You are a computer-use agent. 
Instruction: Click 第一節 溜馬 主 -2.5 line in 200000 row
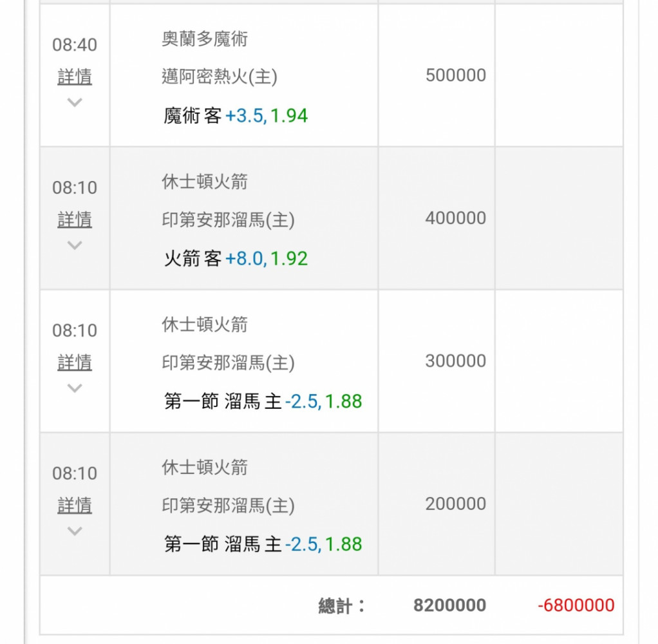(x=263, y=544)
